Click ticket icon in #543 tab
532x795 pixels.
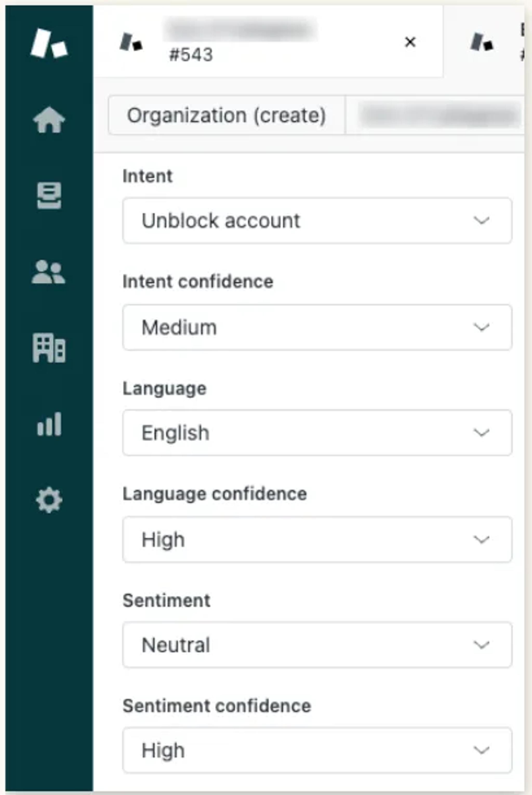point(131,42)
